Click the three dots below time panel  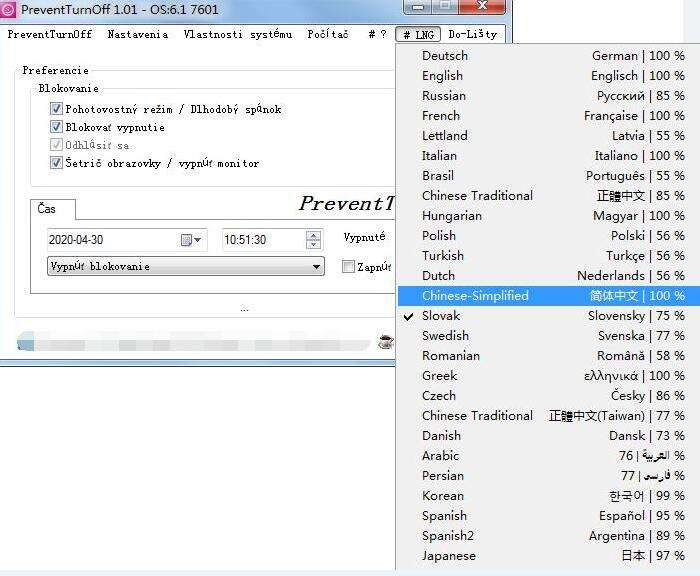[x=244, y=309]
